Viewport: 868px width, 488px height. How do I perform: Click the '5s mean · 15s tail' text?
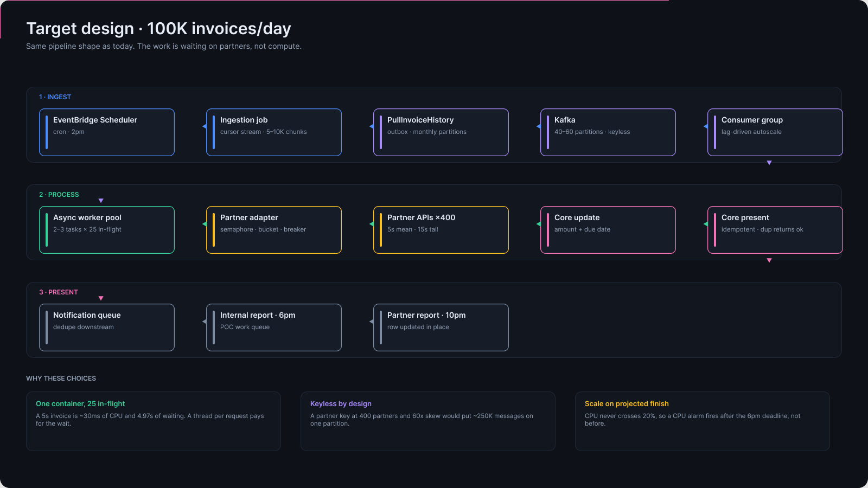coord(413,229)
